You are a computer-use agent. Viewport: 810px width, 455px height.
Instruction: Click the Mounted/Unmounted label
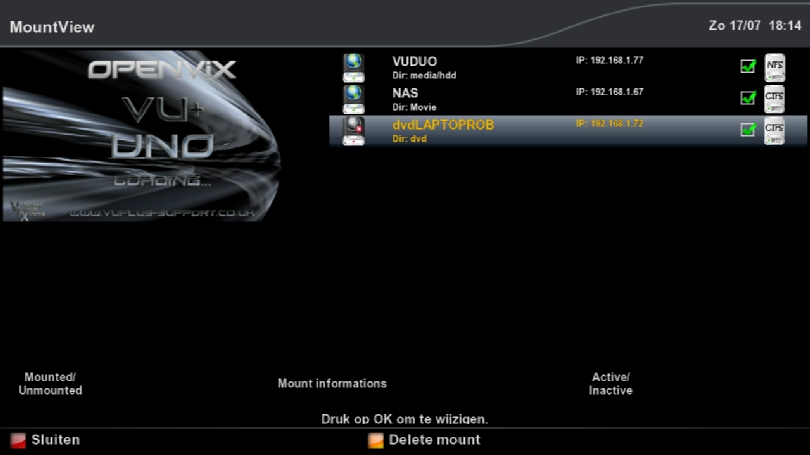(x=50, y=384)
